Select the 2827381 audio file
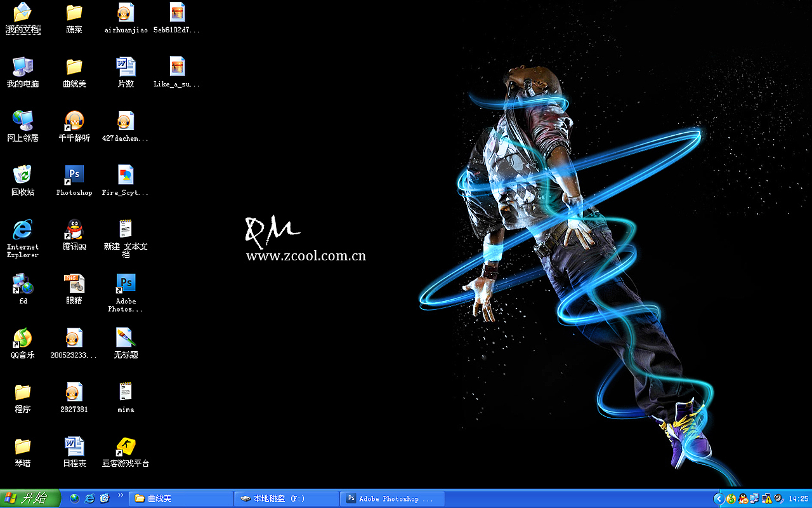This screenshot has width=812, height=508. pyautogui.click(x=74, y=398)
